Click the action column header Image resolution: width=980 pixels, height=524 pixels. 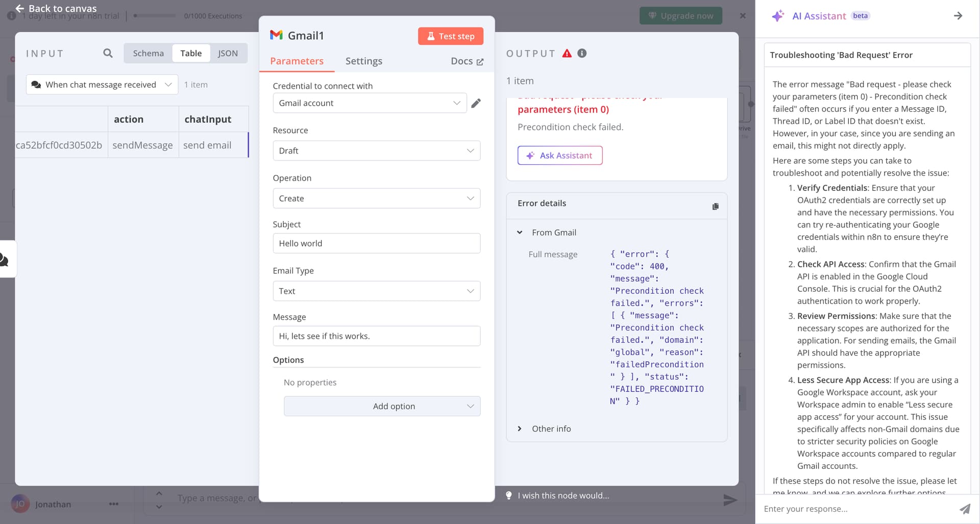[x=143, y=119]
